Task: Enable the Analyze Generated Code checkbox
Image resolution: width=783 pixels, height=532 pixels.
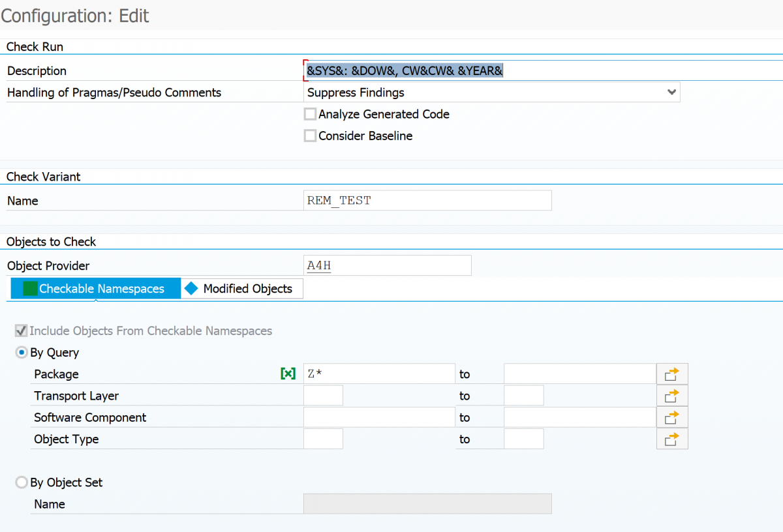Action: (x=311, y=115)
